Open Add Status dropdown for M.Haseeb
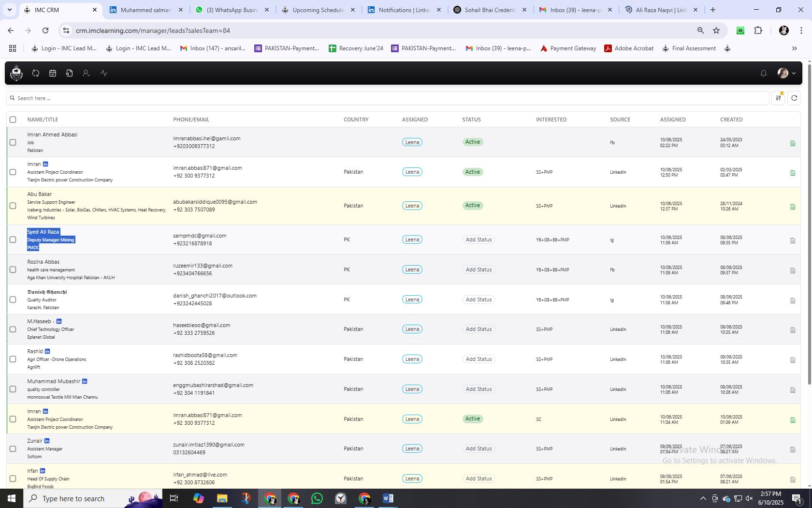This screenshot has width=812, height=508. click(478, 329)
